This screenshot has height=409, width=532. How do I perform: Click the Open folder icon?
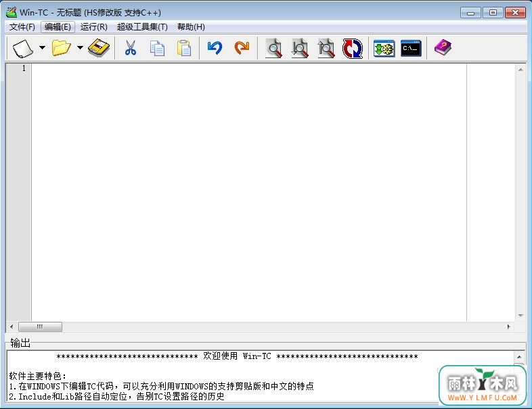click(61, 48)
